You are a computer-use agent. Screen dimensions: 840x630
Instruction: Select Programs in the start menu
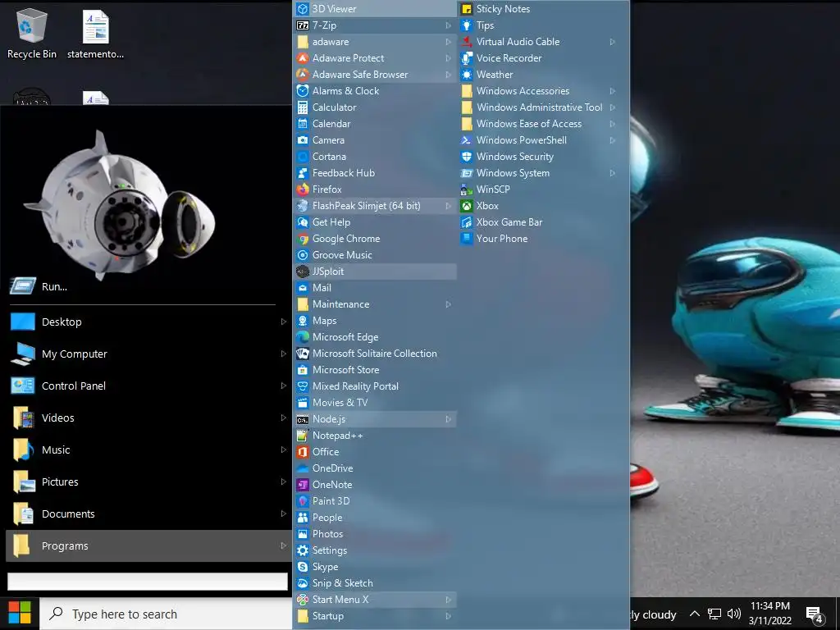(148, 546)
